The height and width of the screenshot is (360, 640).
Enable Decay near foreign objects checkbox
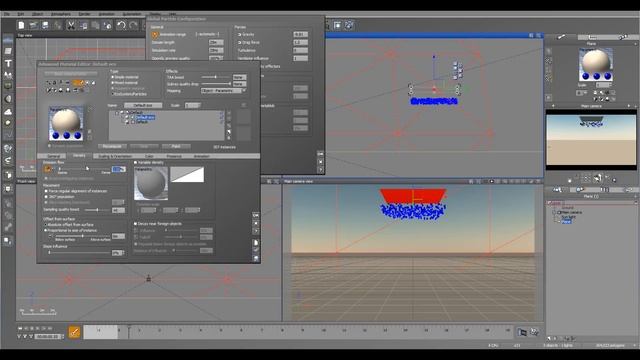click(136, 224)
